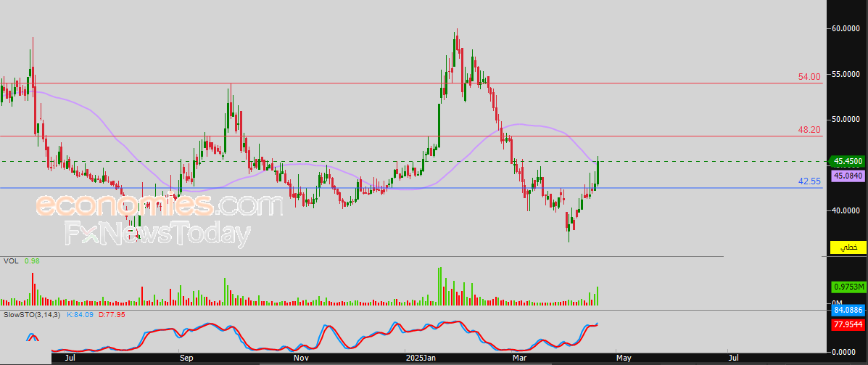Image resolution: width=868 pixels, height=365 pixels.
Task: Select the red 77.9544 stochastic D tag
Action: [849, 325]
